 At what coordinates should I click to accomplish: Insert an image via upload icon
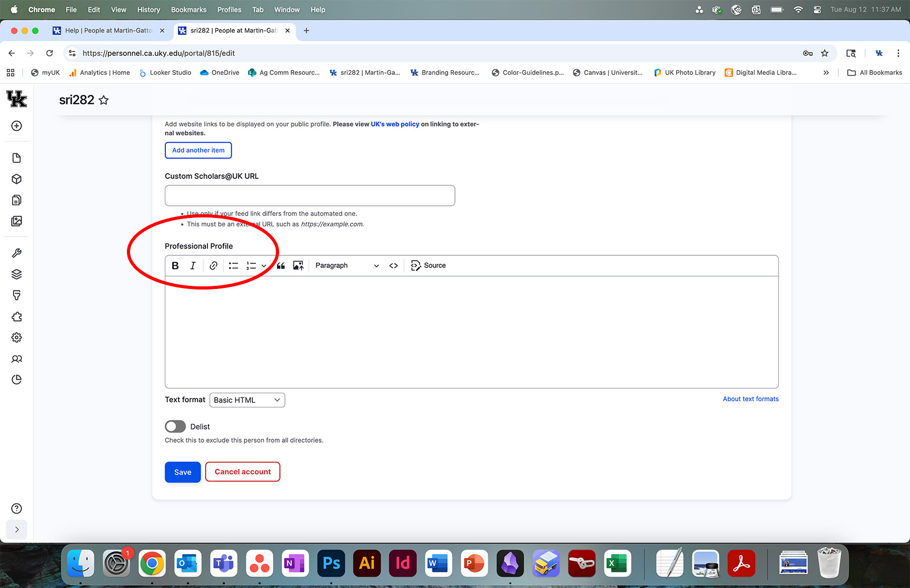(x=298, y=266)
